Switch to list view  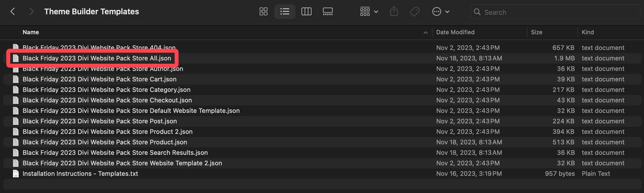[285, 12]
